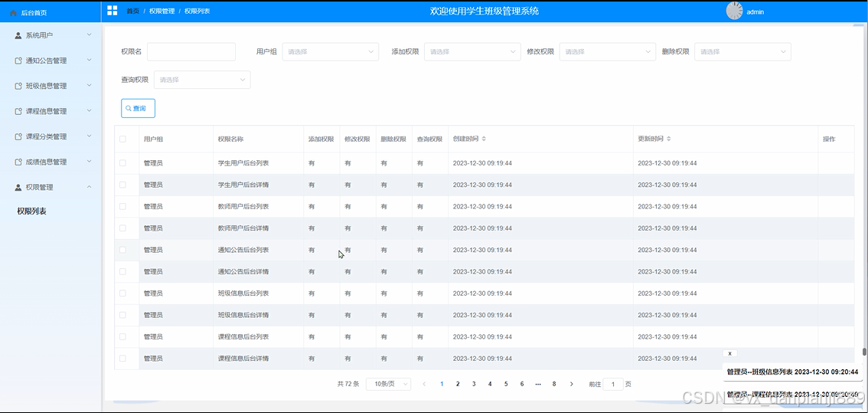Open the 删除权限 filter dropdown
Screen dimensions: 868x413
(743, 51)
